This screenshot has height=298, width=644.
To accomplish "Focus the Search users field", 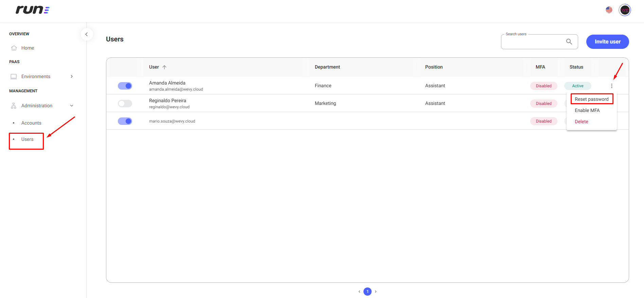I will 539,42.
